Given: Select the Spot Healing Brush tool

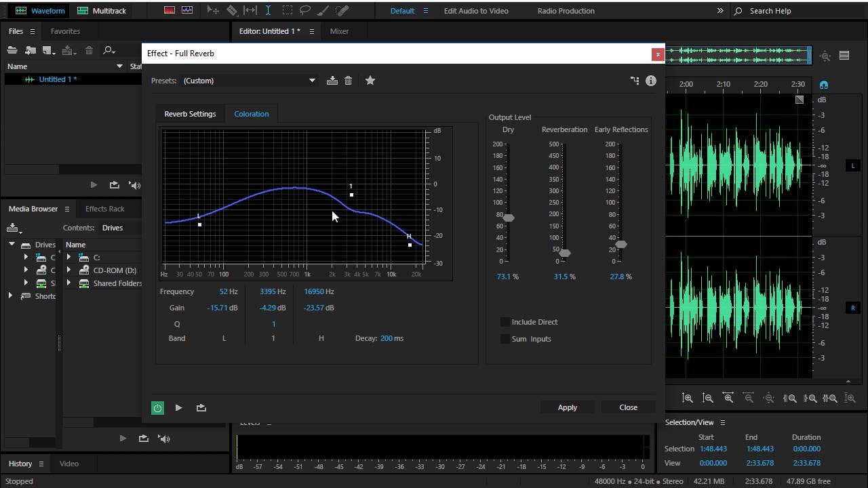Looking at the screenshot, I should point(342,10).
